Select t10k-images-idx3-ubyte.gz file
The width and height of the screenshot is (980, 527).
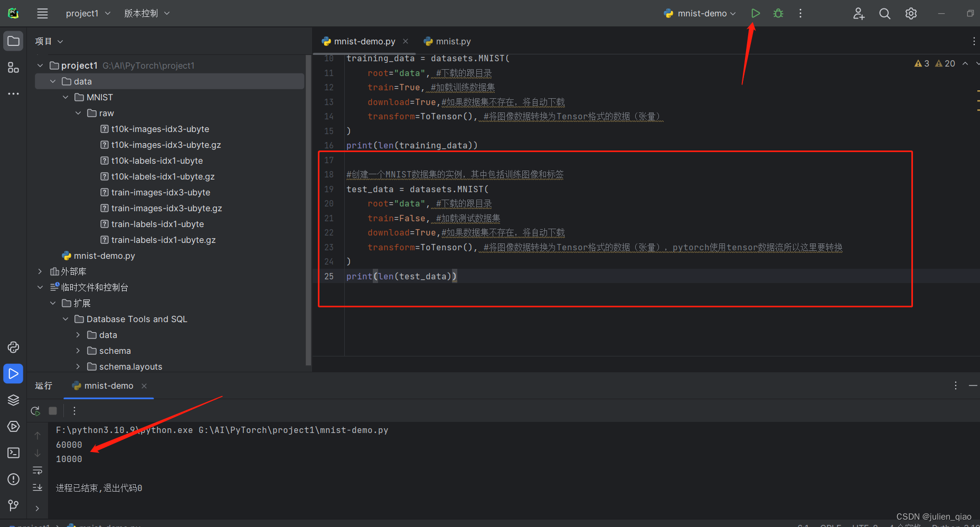tap(161, 145)
